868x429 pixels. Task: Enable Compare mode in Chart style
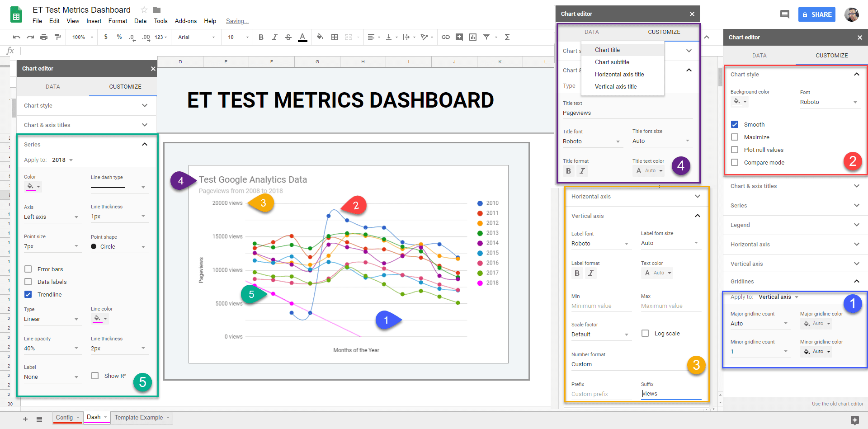pyautogui.click(x=735, y=162)
